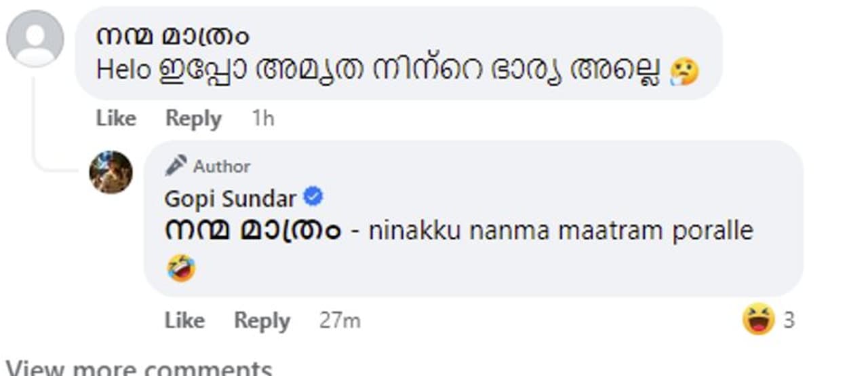Expand View more comments
Viewport: 868px width, 376px height.
click(x=138, y=369)
